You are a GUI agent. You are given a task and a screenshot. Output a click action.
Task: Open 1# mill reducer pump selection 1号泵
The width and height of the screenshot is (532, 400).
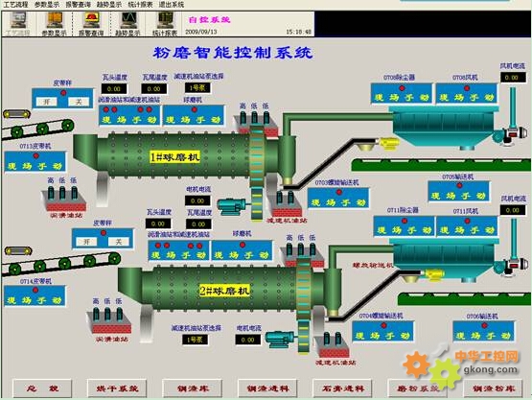[197, 88]
